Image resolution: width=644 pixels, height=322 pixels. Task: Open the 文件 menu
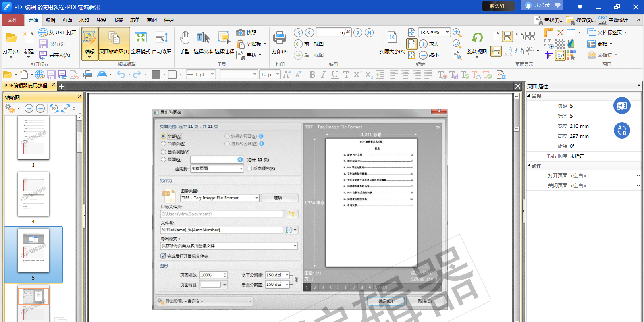12,20
